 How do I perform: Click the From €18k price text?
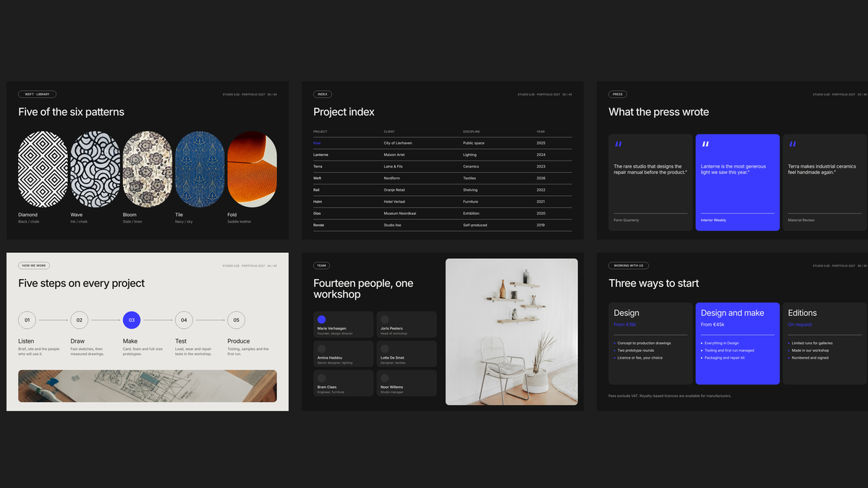coord(625,325)
